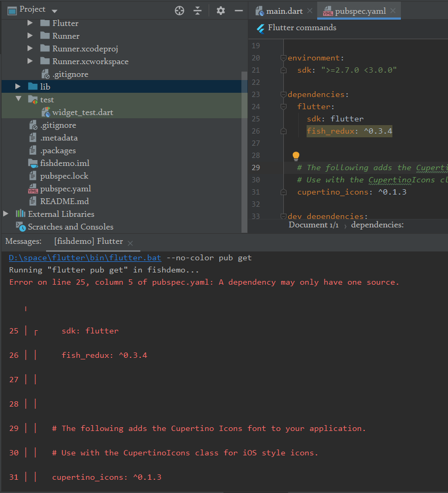Click dependencies in the breadcrumb bar
The height and width of the screenshot is (493, 448).
pos(377,225)
